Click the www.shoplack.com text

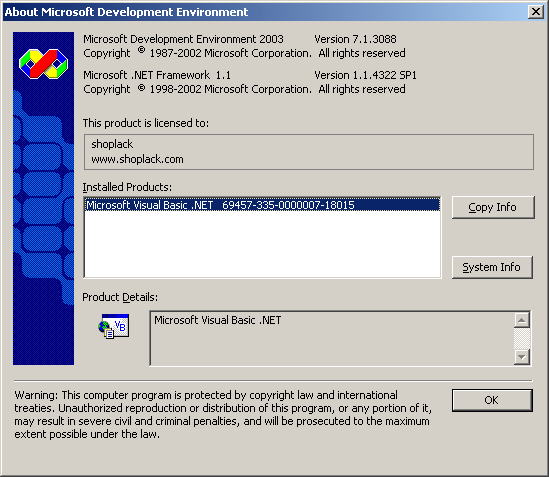pos(137,159)
